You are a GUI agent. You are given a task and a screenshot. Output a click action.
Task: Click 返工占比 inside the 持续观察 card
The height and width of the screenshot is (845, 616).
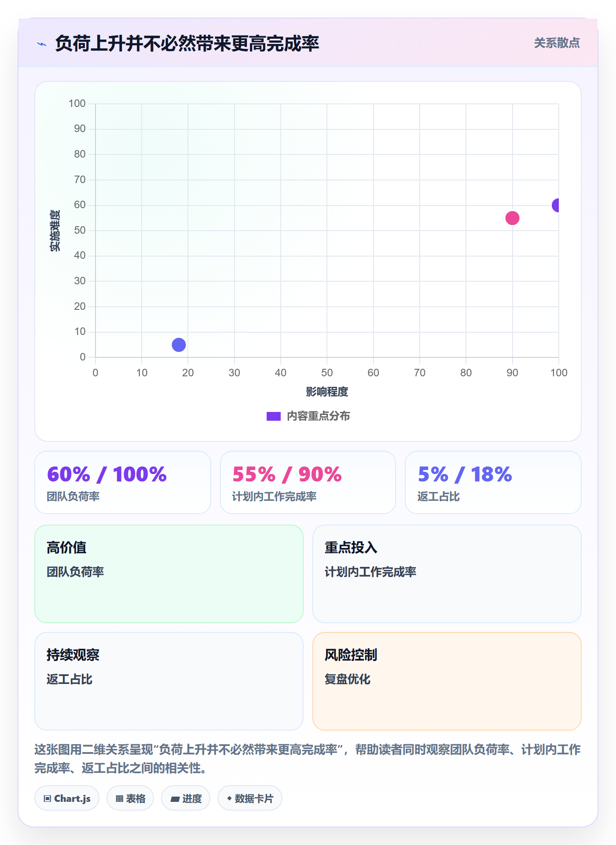click(x=70, y=679)
